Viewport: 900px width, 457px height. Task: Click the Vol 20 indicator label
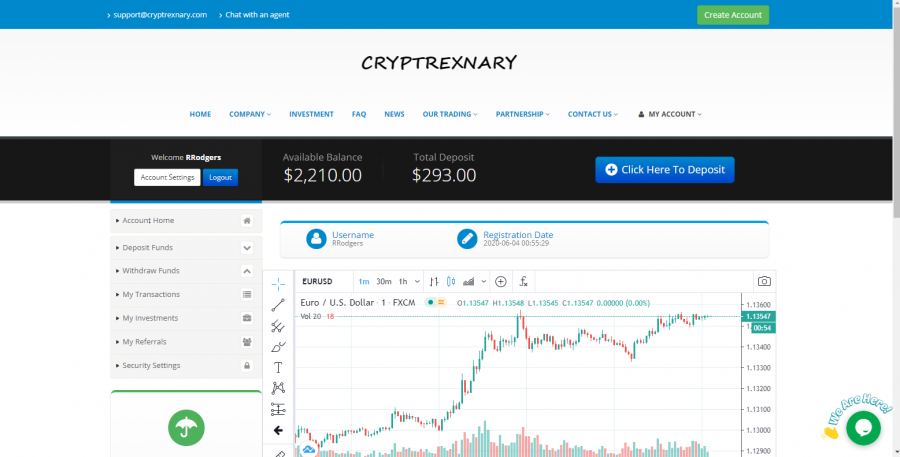point(311,316)
